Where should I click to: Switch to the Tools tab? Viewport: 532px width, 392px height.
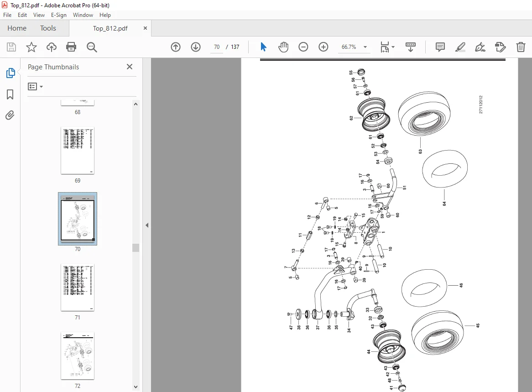[48, 28]
